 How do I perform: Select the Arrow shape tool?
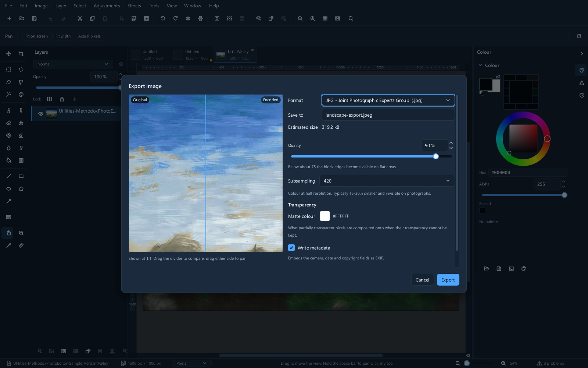click(8, 201)
